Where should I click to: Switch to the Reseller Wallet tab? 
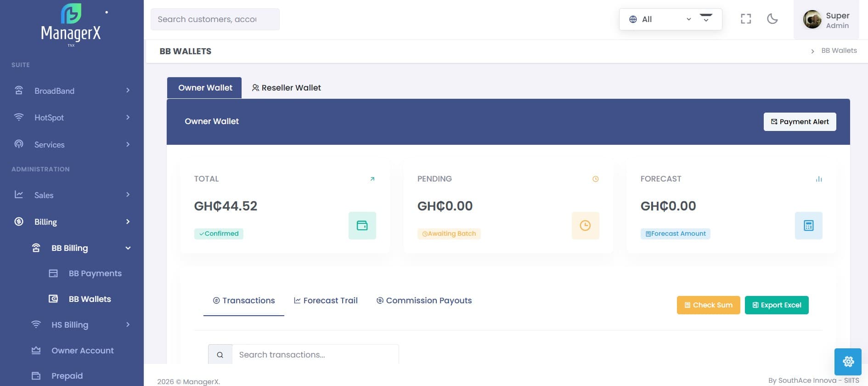tap(286, 88)
